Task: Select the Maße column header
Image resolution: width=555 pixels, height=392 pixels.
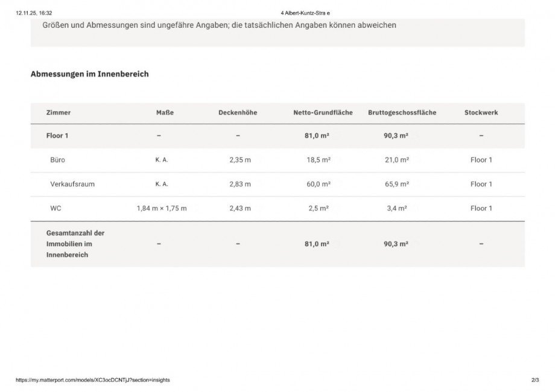Action: click(x=165, y=113)
